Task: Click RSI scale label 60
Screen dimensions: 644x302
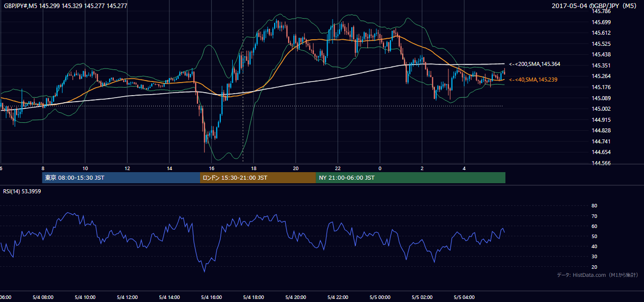Action: (594, 226)
